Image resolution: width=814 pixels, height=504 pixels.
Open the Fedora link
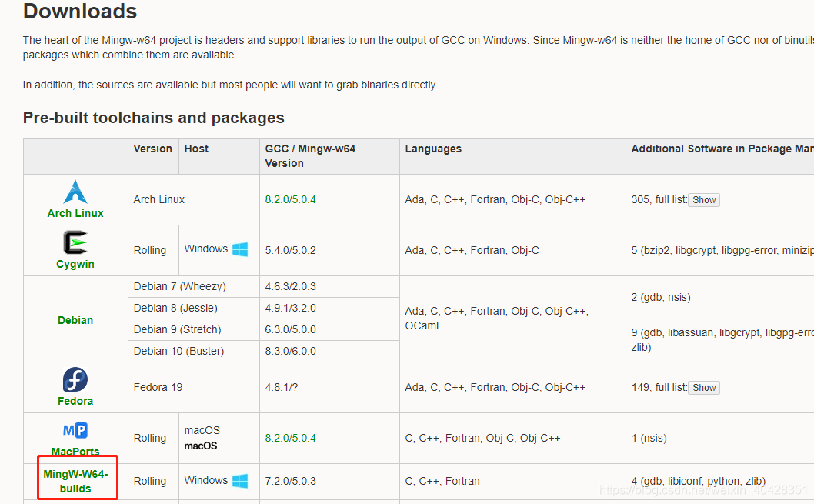coord(75,401)
